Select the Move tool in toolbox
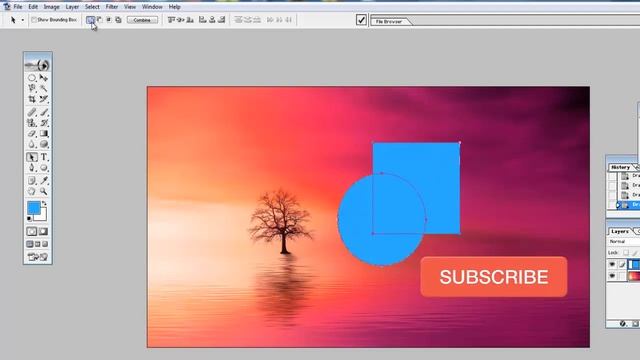640x360 pixels. point(44,78)
